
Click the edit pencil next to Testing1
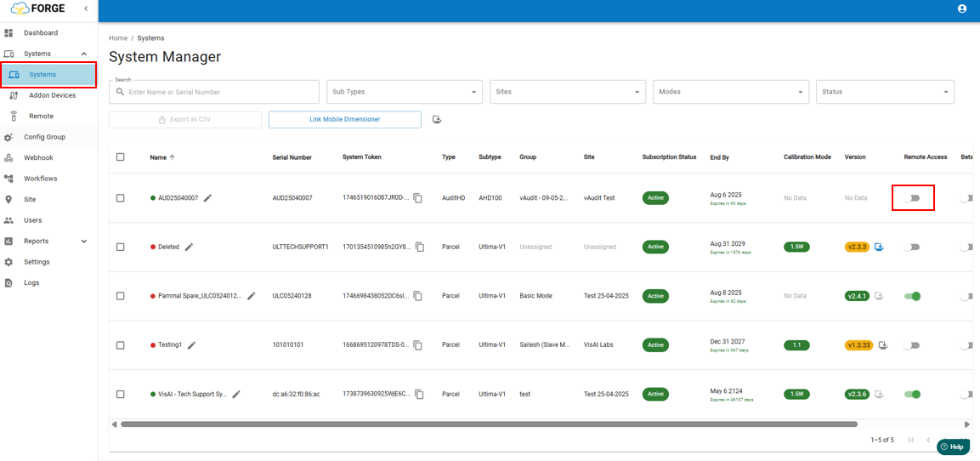point(192,345)
